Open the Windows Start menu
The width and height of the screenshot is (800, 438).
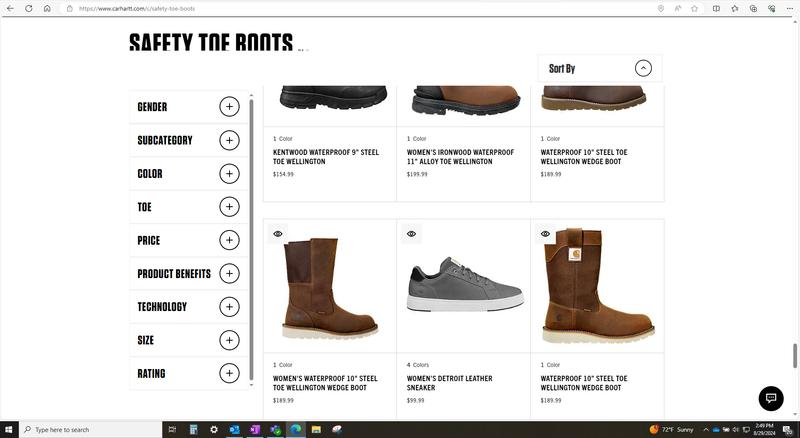[x=9, y=429]
